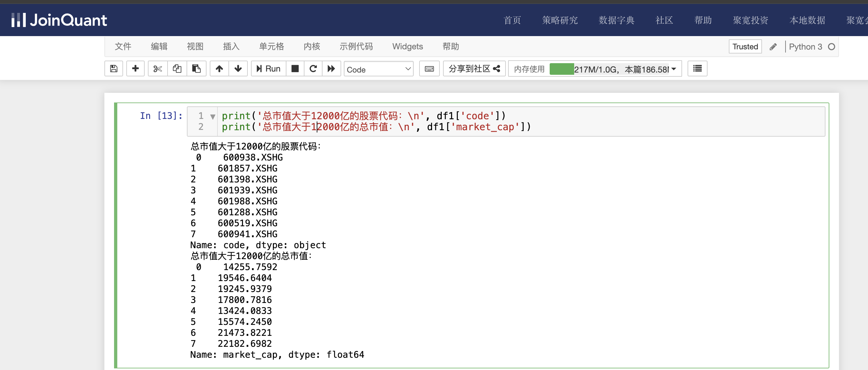The image size is (868, 370).
Task: Restart and run all fast-forward icon
Action: point(331,69)
